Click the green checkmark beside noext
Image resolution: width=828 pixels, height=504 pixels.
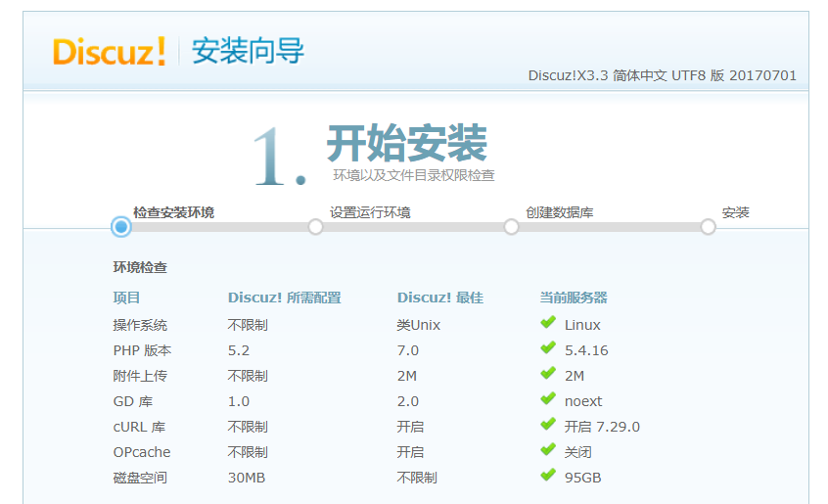coord(548,398)
